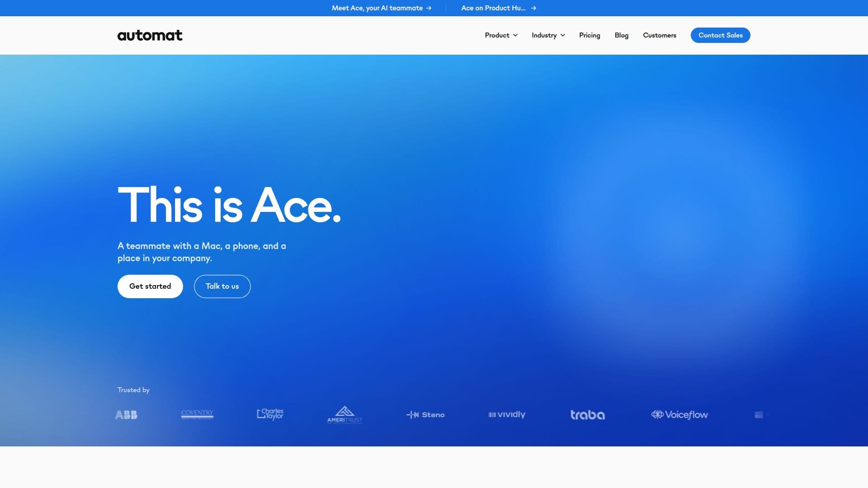The width and height of the screenshot is (868, 488).
Task: Click the AmeriTrust logo
Action: coord(344,414)
